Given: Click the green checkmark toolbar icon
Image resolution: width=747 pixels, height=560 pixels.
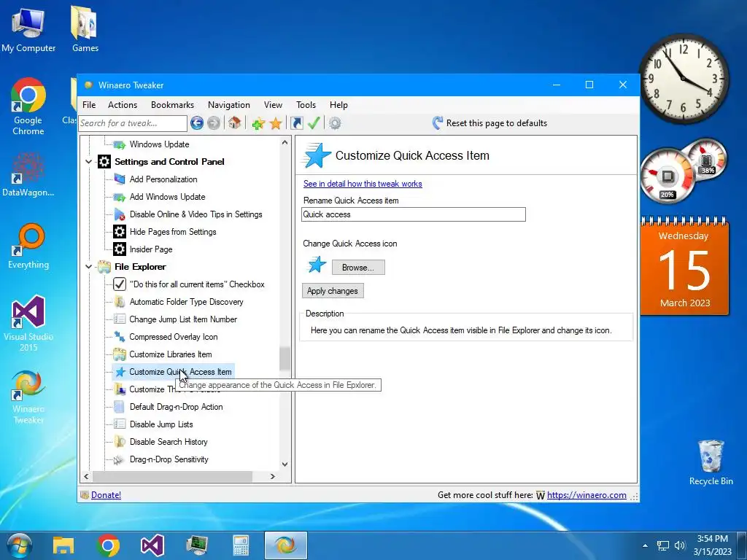Looking at the screenshot, I should pos(314,123).
